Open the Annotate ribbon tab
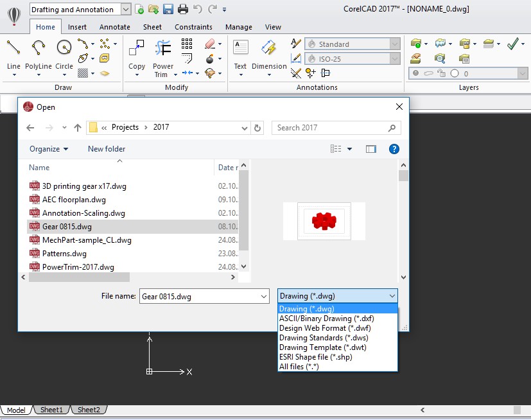This screenshot has width=531, height=420. click(x=115, y=27)
